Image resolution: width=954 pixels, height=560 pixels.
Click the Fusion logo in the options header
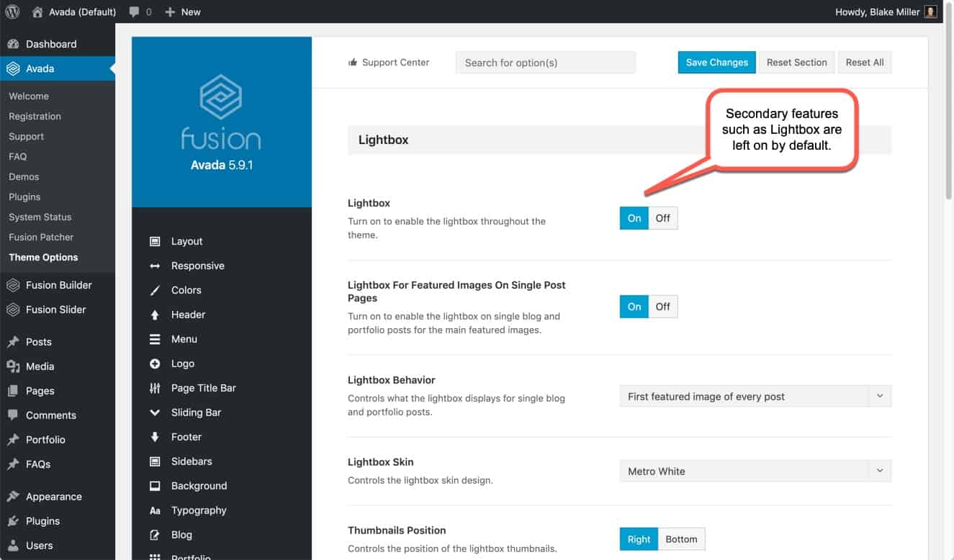click(221, 112)
